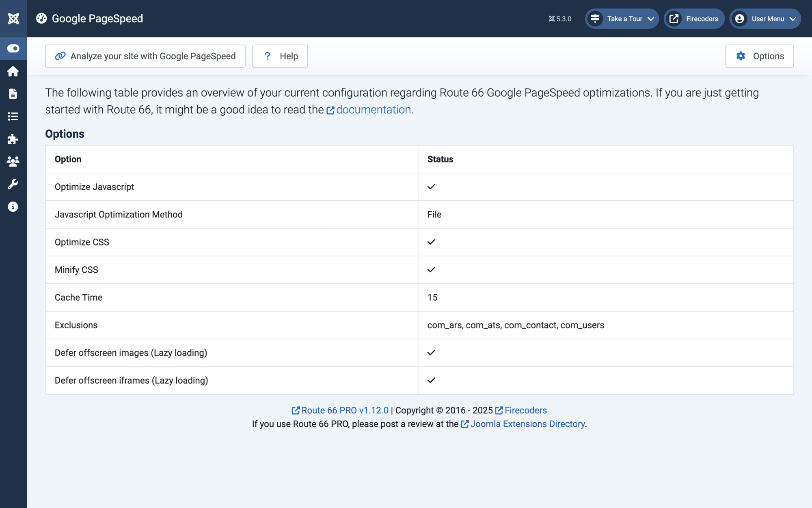Open the System wrench sidebar icon
Screen dimensions: 812x508
[13, 184]
